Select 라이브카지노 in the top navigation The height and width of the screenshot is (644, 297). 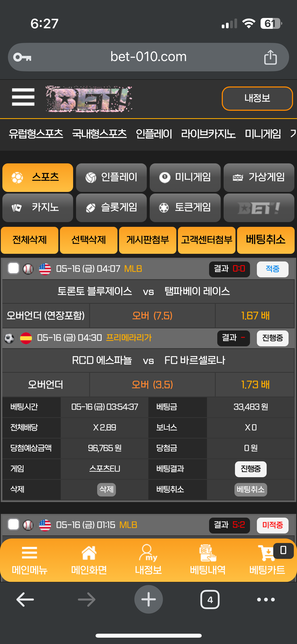(208, 134)
